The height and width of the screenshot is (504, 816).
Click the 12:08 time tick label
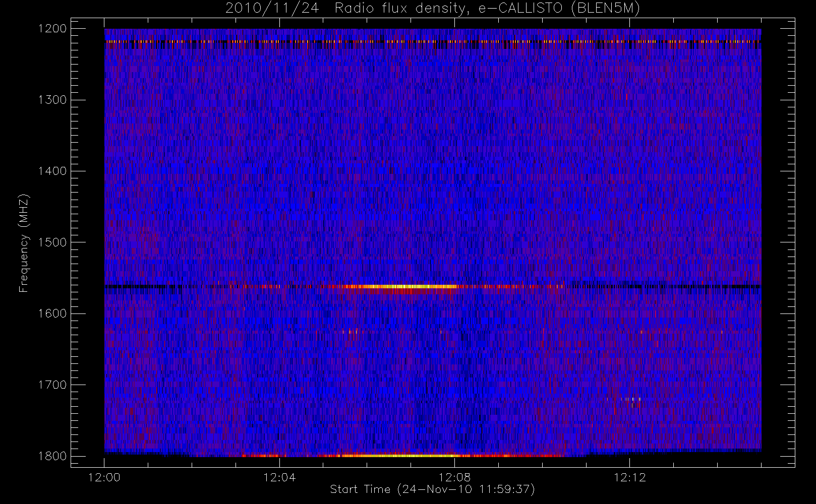point(454,477)
